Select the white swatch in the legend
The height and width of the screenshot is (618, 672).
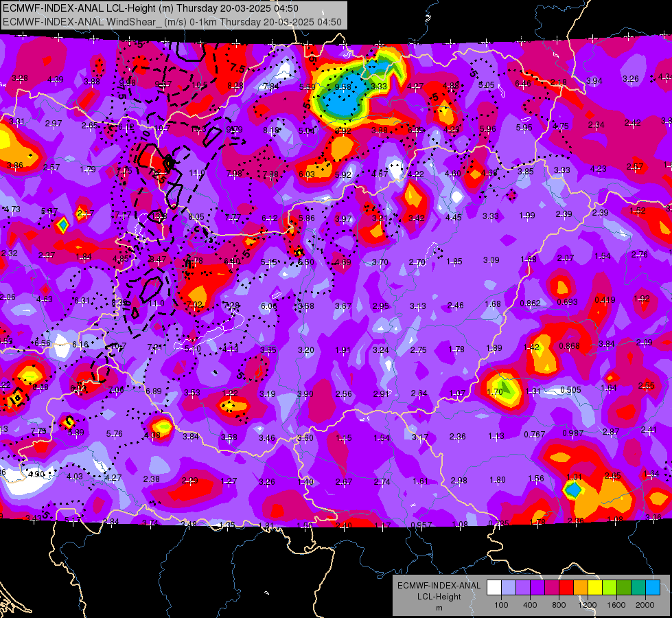(x=494, y=588)
